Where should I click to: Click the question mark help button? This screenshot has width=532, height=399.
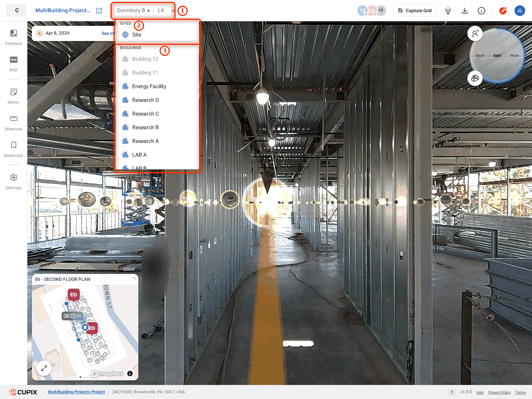click(x=452, y=393)
